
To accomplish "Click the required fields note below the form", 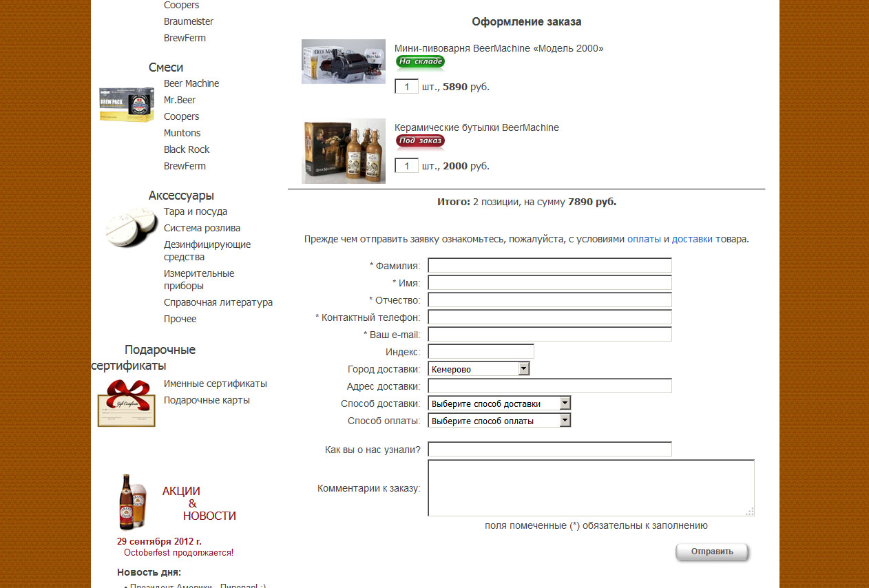I will click(x=596, y=525).
